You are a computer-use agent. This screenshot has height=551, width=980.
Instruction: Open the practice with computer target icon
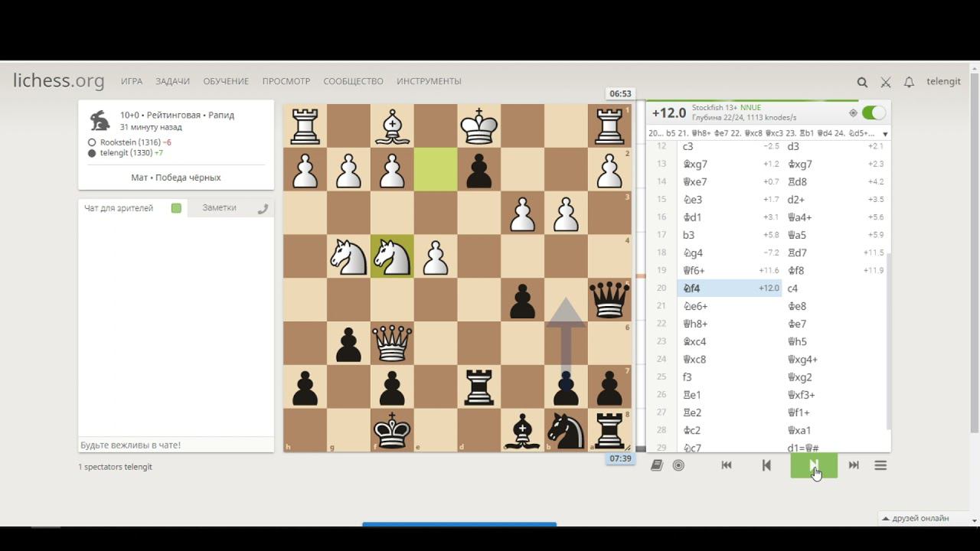point(678,465)
